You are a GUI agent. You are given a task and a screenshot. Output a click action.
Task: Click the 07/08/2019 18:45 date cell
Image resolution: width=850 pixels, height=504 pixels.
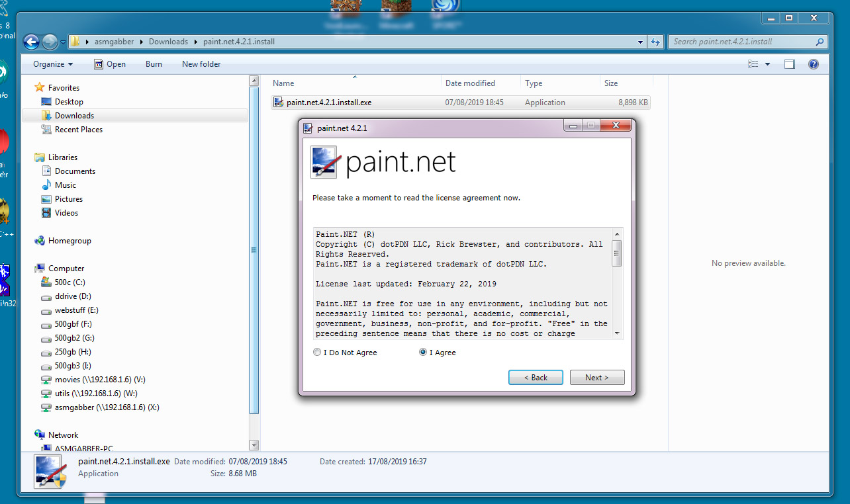coord(474,103)
